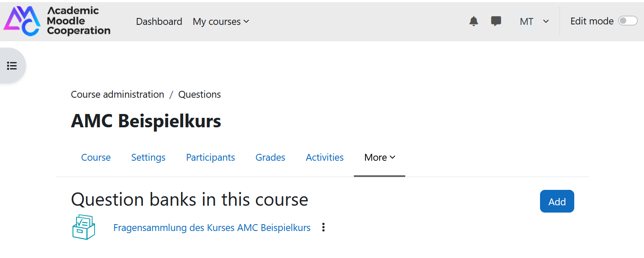
Task: Open the More navigation dropdown
Action: point(380,157)
